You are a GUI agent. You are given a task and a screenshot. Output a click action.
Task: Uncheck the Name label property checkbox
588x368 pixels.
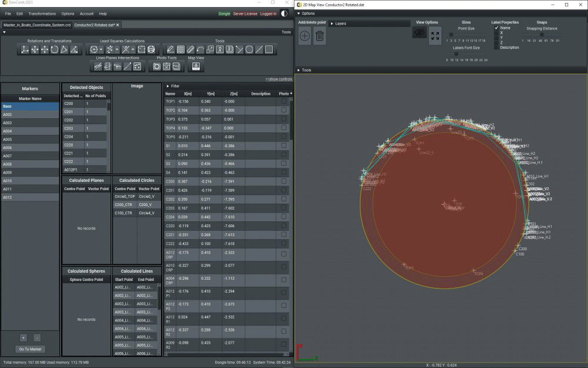click(x=497, y=28)
